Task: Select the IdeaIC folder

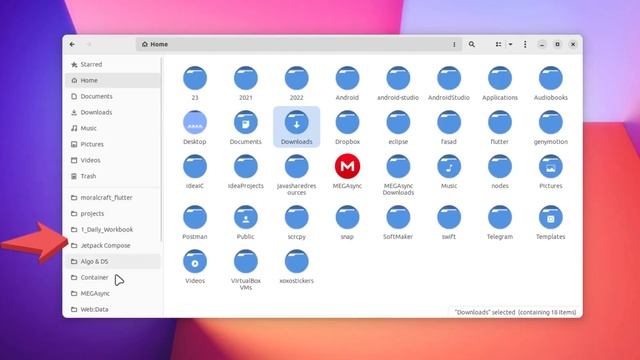Action: [195, 171]
